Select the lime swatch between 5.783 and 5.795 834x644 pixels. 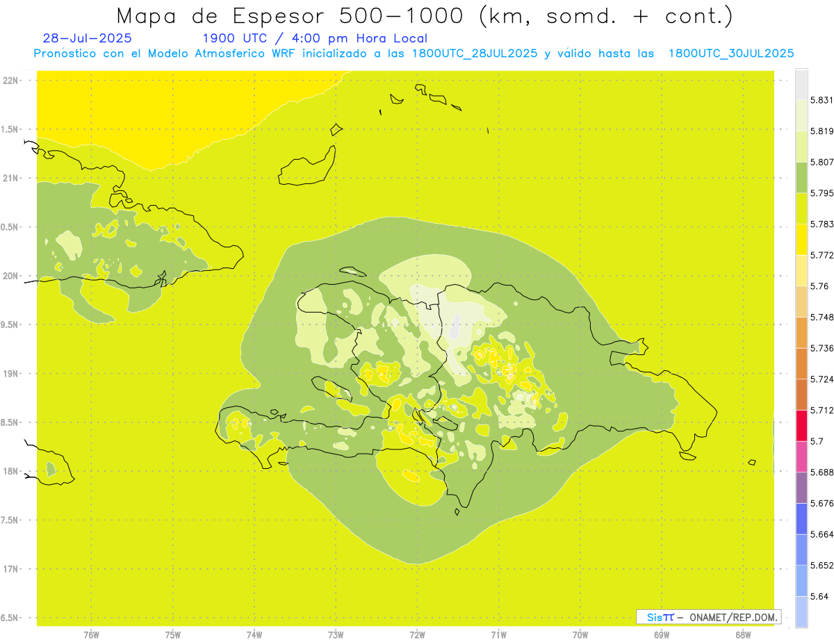[x=801, y=208]
